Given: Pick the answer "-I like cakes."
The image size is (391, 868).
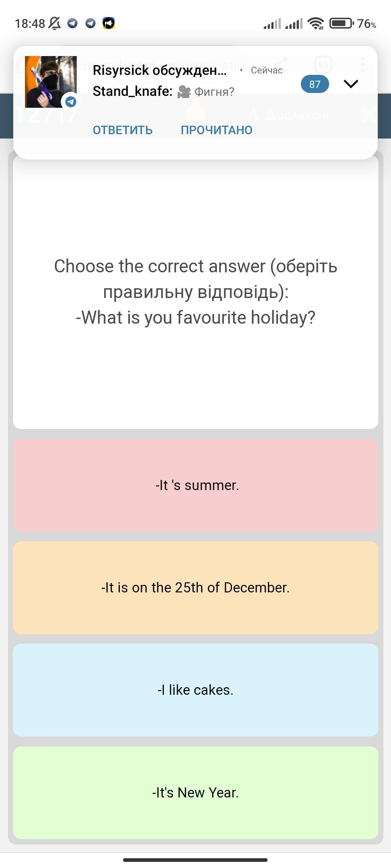Looking at the screenshot, I should [x=195, y=690].
